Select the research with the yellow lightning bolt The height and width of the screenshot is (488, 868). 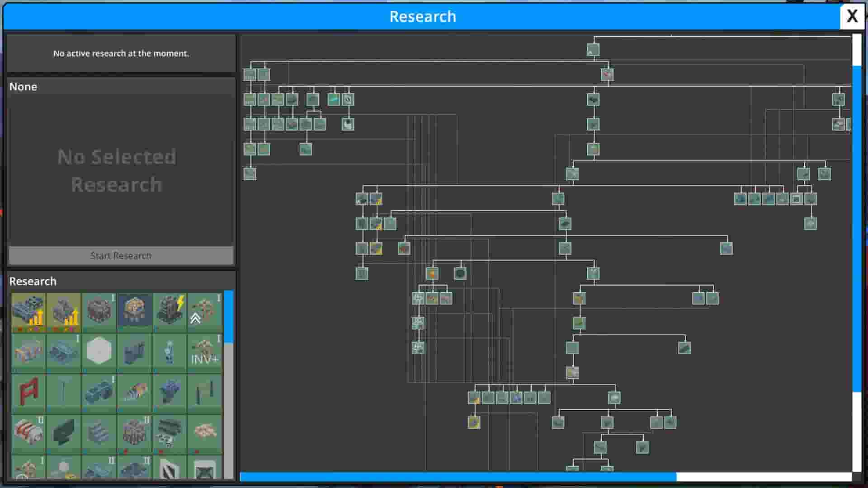click(169, 312)
